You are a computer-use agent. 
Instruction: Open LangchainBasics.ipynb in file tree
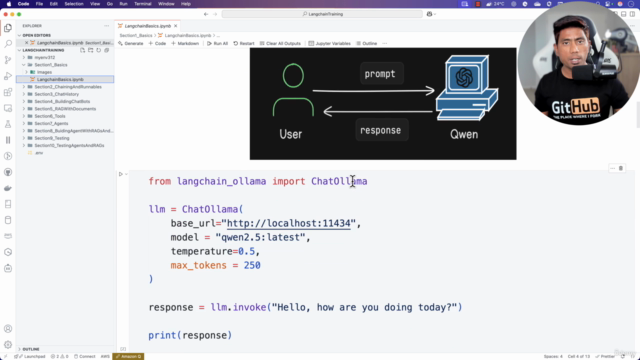[65, 80]
